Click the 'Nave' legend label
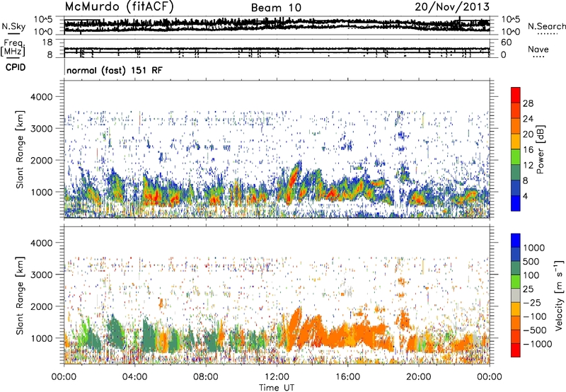The width and height of the screenshot is (566, 392). [x=538, y=50]
